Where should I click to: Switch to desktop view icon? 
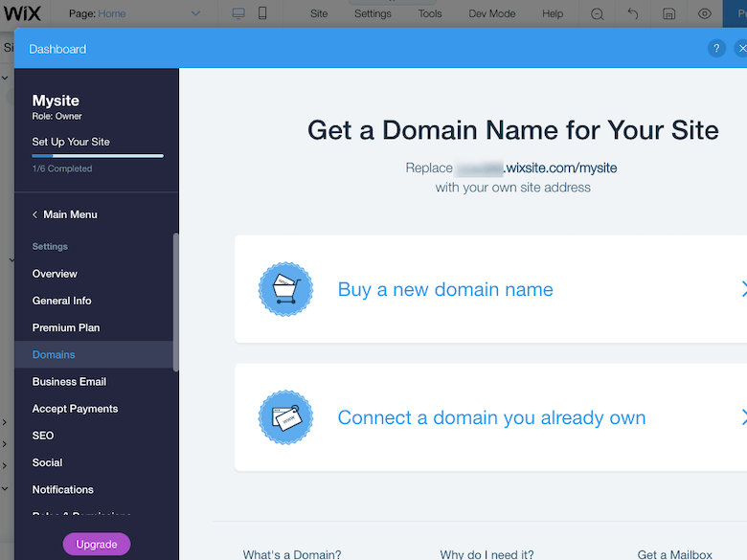[239, 13]
